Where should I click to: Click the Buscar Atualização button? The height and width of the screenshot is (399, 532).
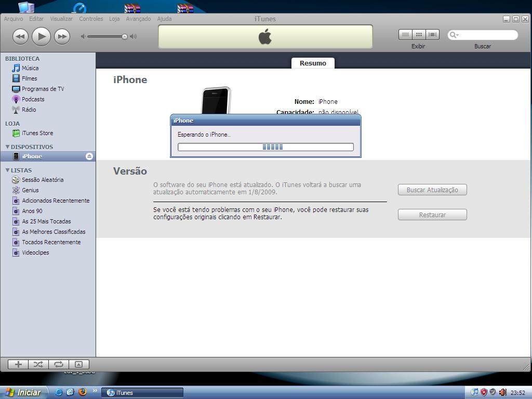click(432, 190)
